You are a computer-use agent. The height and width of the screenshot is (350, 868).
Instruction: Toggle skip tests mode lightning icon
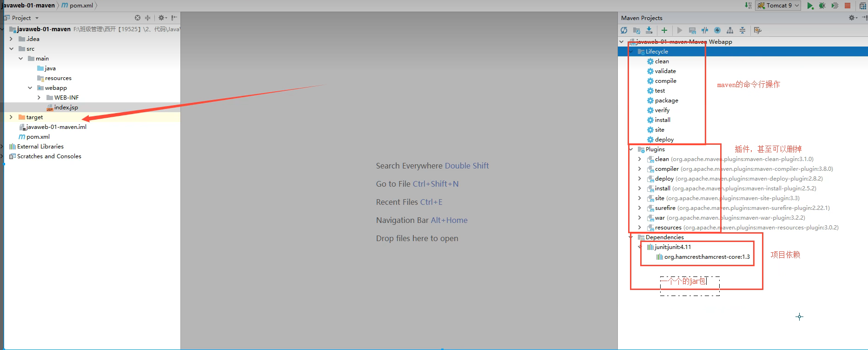(717, 30)
